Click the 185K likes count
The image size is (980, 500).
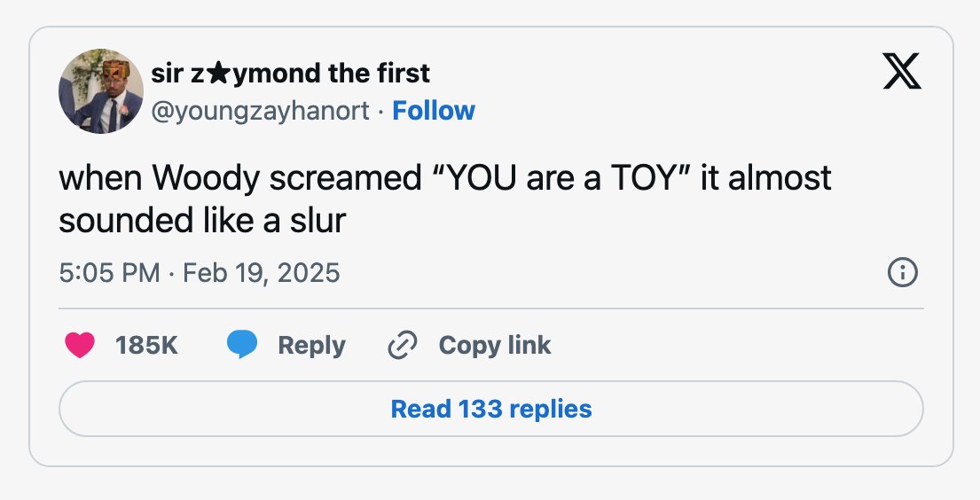click(147, 345)
